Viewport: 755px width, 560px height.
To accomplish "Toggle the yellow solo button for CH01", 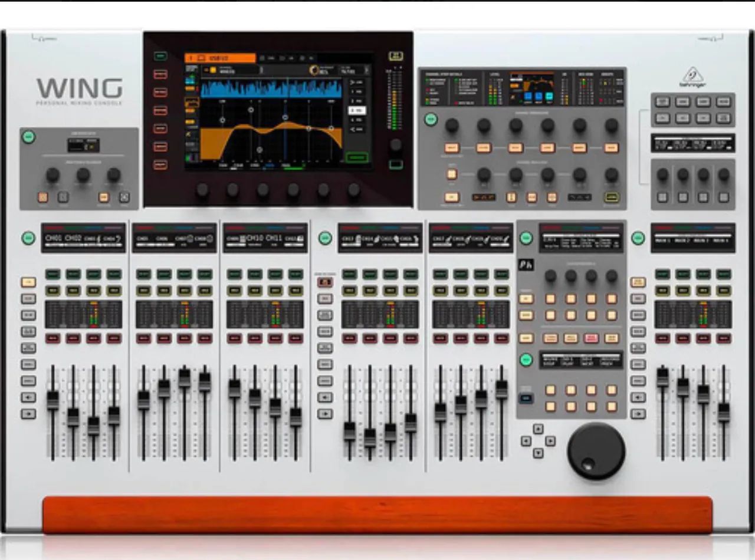I will (53, 291).
